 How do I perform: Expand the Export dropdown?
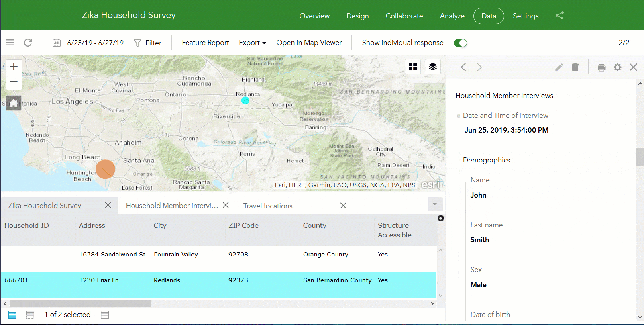pos(252,43)
